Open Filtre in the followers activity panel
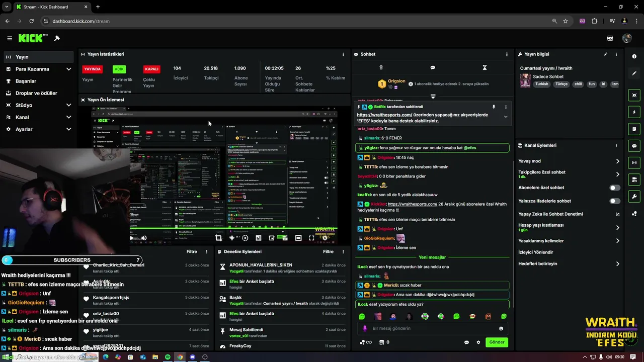 coord(192,252)
